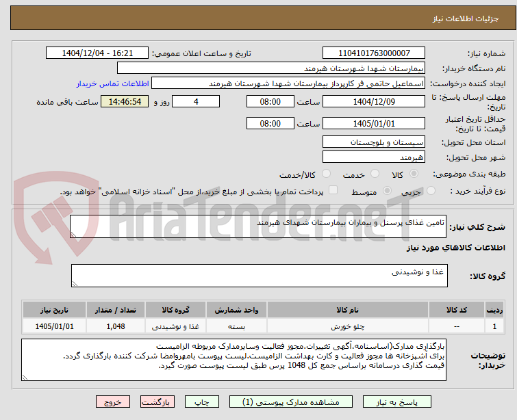Screen dimensions: 517x420
Task: Open اطلاعات تماس خریدار contact link
Action: click(113, 83)
